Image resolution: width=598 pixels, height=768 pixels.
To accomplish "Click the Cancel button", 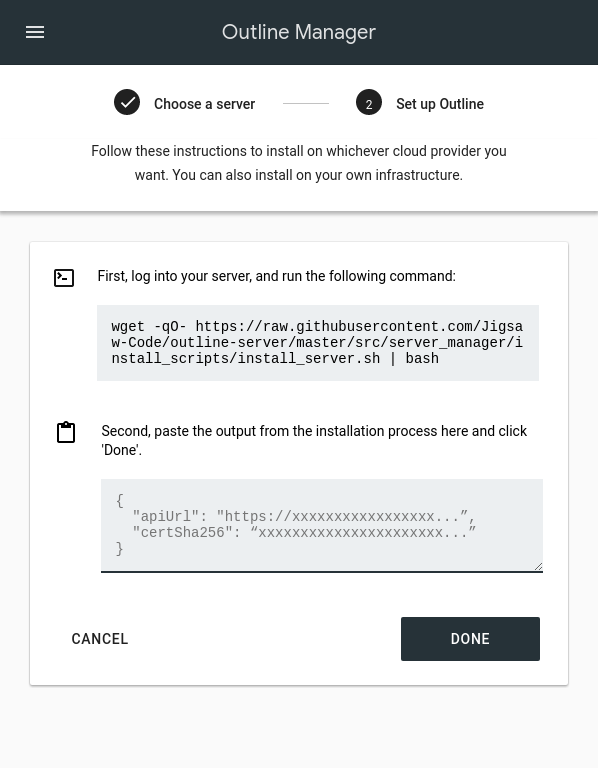I will pyautogui.click(x=100, y=639).
